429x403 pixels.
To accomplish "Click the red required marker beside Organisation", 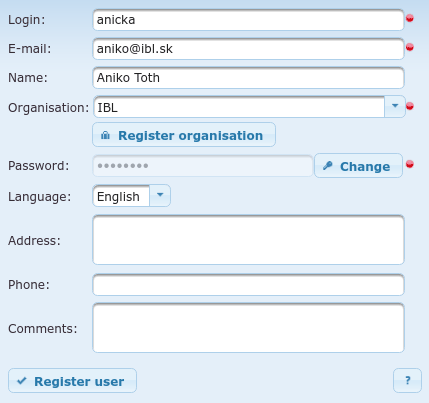I will [x=410, y=106].
